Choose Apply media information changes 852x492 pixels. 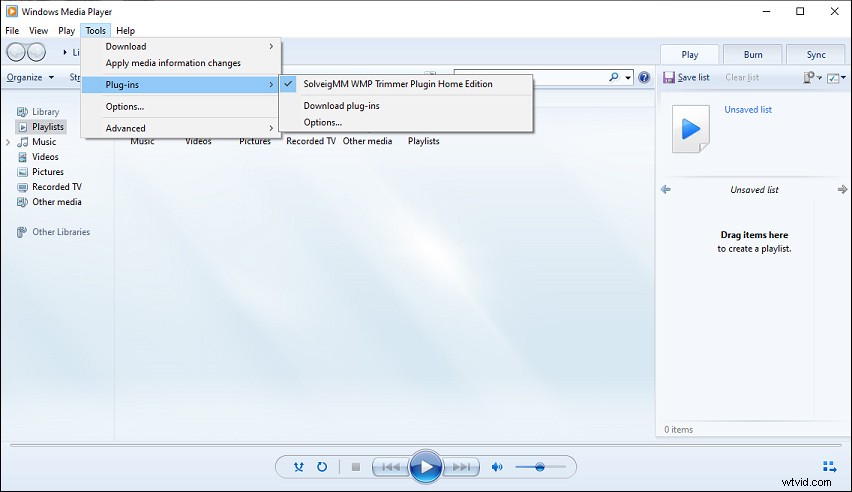click(181, 63)
